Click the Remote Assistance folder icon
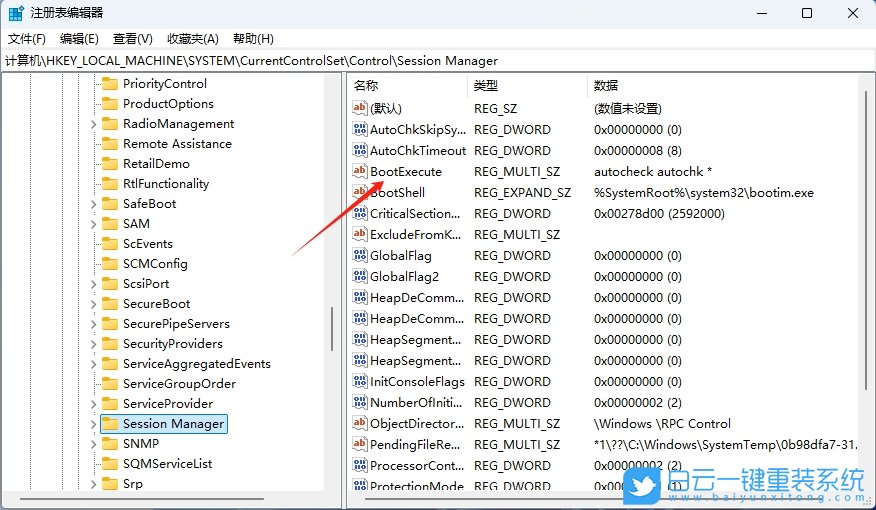Screen dimensions: 876x510 [x=110, y=144]
